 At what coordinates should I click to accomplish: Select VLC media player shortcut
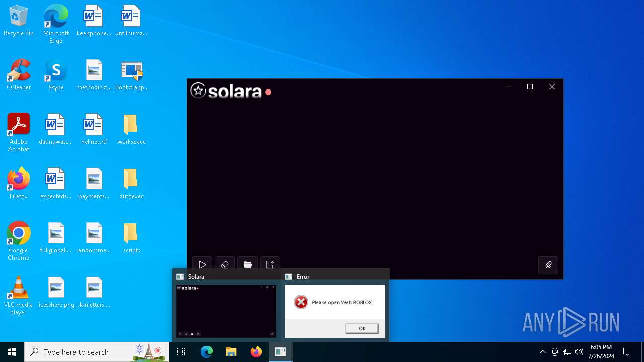coord(19,296)
